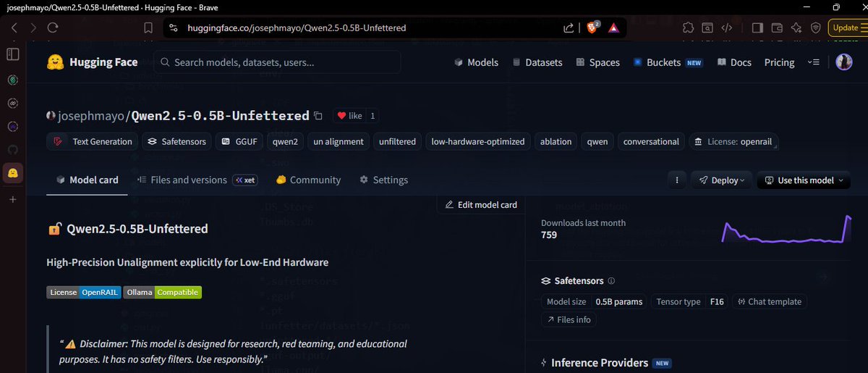Open the Models navigation link
The image size is (868, 373).
[476, 62]
